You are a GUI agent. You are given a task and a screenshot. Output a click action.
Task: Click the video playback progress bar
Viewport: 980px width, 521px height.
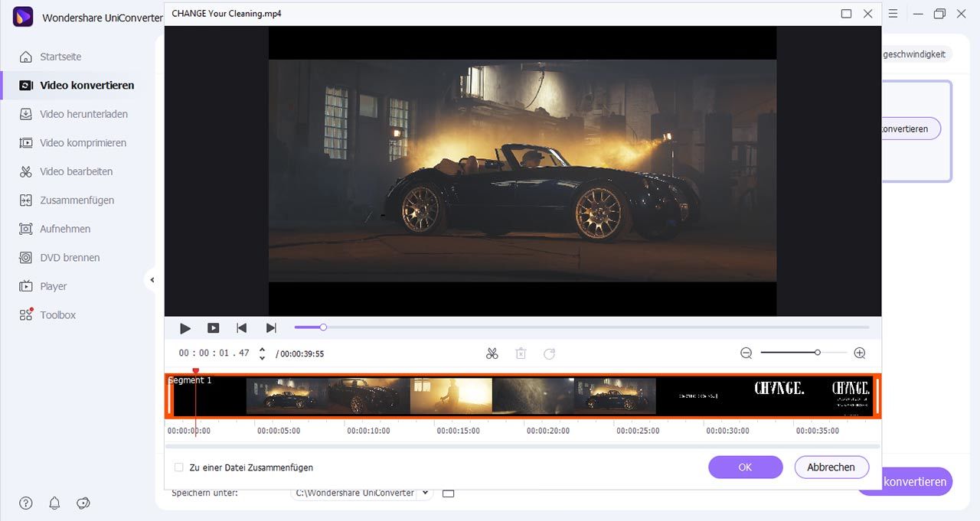coord(582,327)
